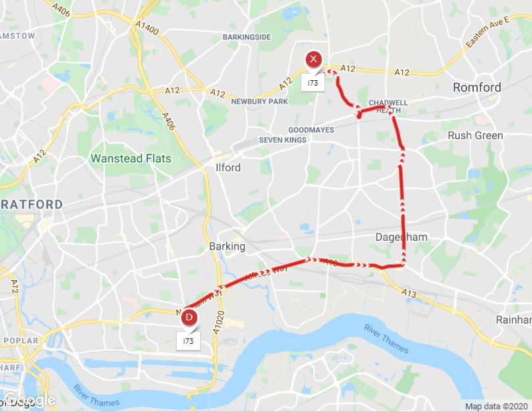Click the A1020 road label
The image size is (532, 412).
click(219, 322)
